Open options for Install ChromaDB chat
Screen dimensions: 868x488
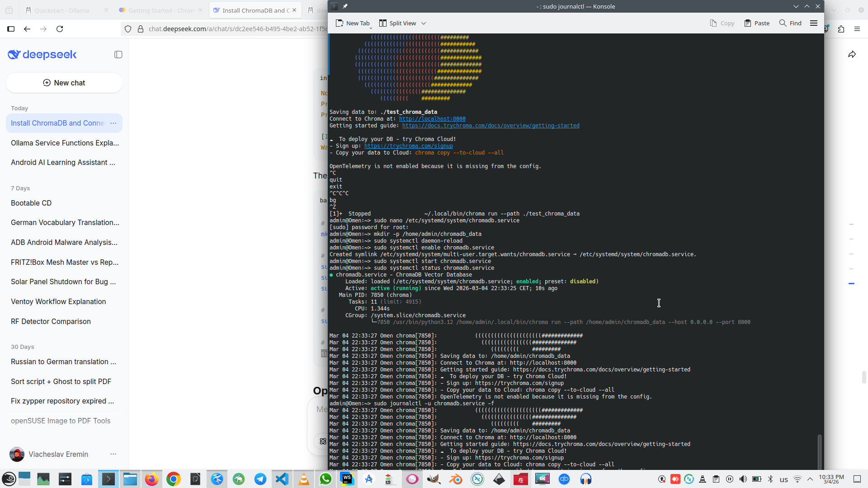tap(113, 123)
